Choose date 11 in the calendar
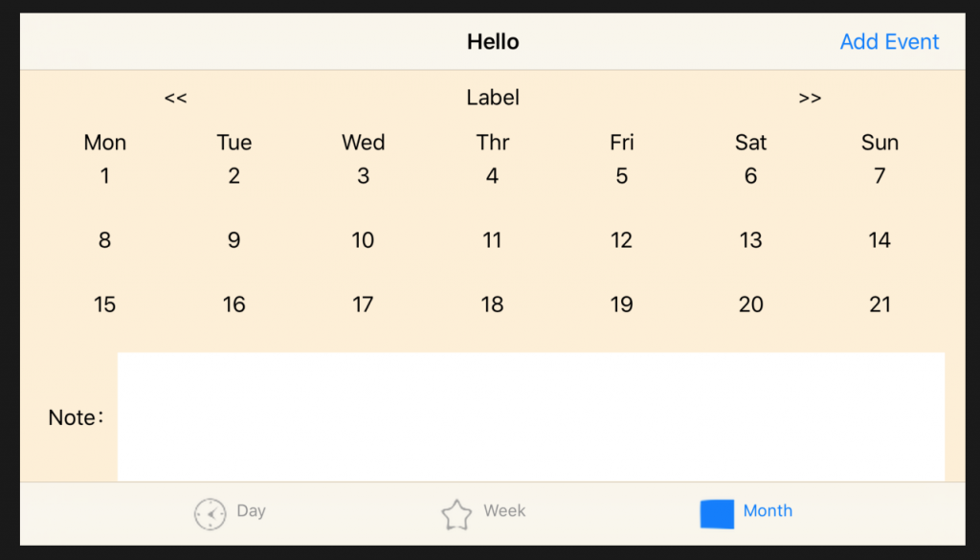This screenshot has width=980, height=560. 492,240
